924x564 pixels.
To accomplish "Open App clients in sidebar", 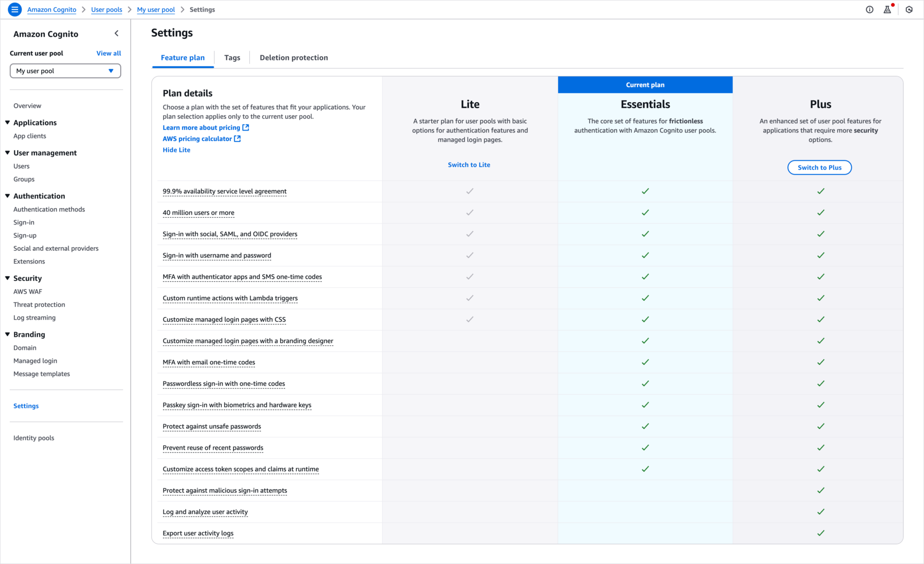I will point(30,136).
